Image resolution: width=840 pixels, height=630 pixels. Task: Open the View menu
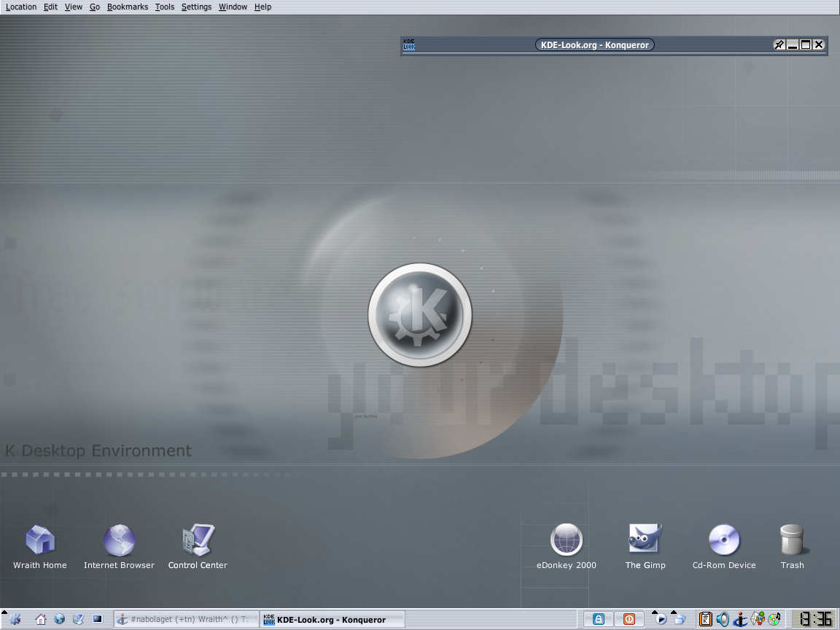tap(74, 7)
